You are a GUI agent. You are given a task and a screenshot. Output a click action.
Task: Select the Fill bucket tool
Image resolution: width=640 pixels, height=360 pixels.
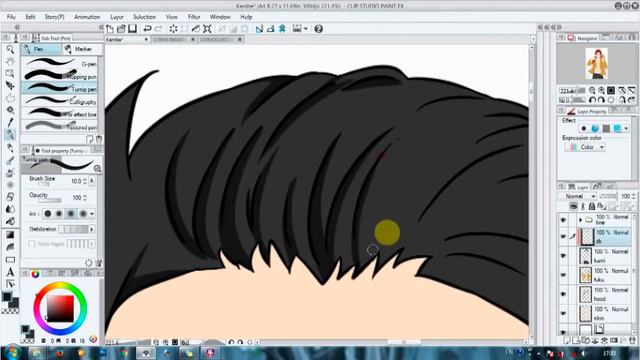(x=10, y=222)
